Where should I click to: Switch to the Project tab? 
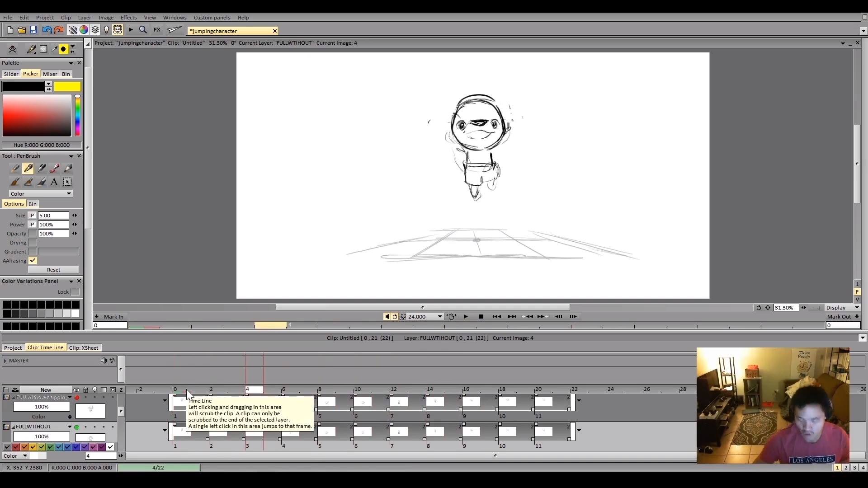[13, 348]
